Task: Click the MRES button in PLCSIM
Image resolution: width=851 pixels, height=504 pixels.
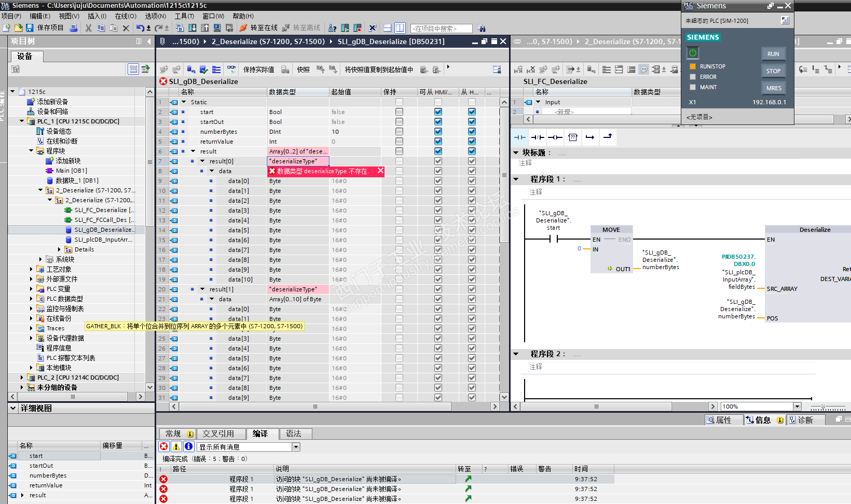Action: coord(773,88)
